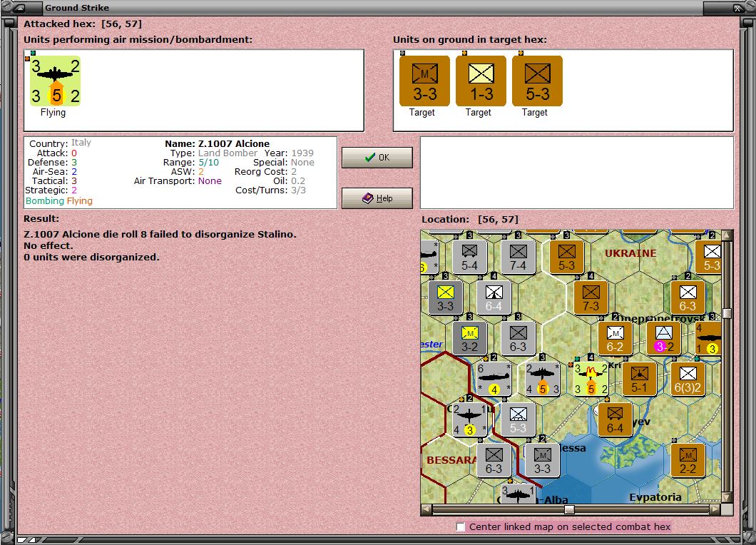Click the map's vertical scrollbar thumb
This screenshot has width=756, height=545.
tap(727, 313)
